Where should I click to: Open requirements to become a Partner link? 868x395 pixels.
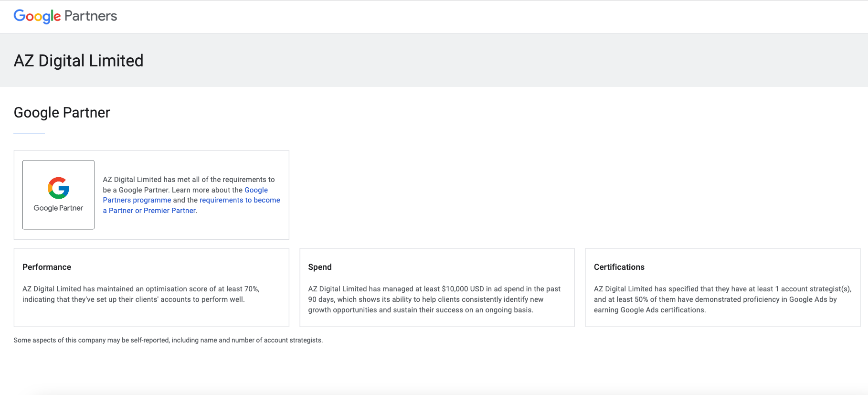[191, 205]
